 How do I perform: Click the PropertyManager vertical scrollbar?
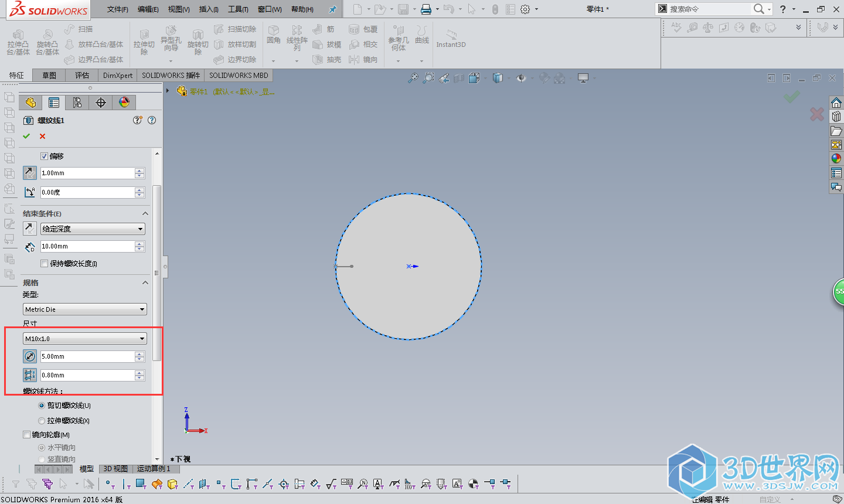click(x=156, y=273)
